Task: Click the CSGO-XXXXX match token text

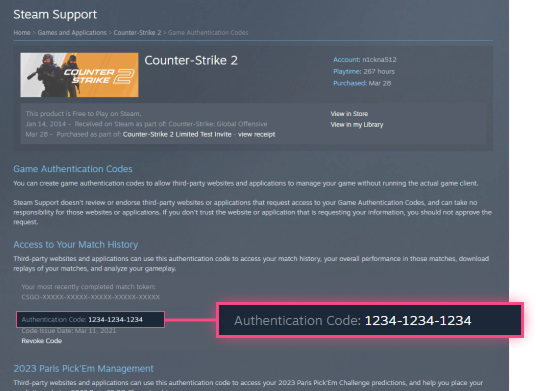Action: point(91,297)
